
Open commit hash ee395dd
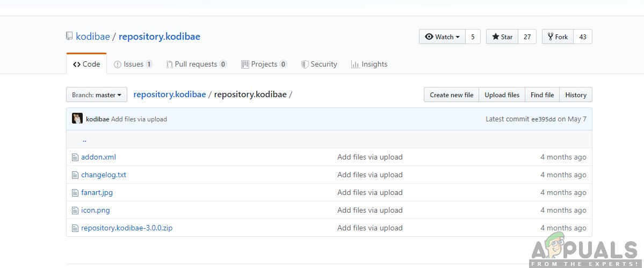pos(544,119)
